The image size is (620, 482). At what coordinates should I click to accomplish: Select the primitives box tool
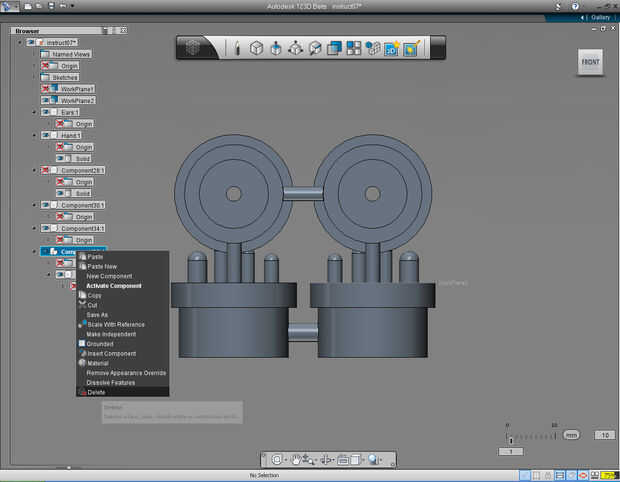256,47
